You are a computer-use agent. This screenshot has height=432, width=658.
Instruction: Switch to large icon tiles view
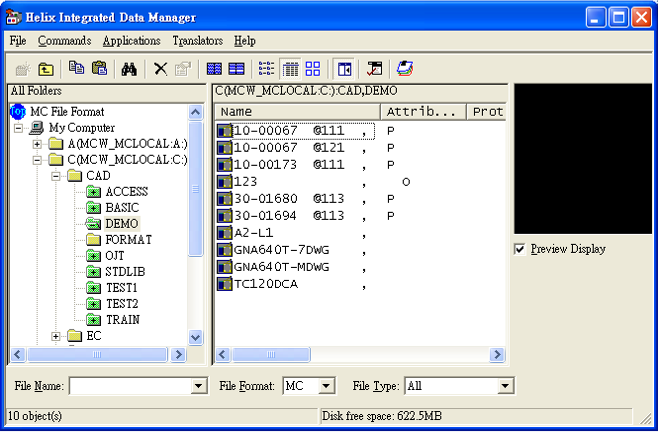tap(313, 68)
